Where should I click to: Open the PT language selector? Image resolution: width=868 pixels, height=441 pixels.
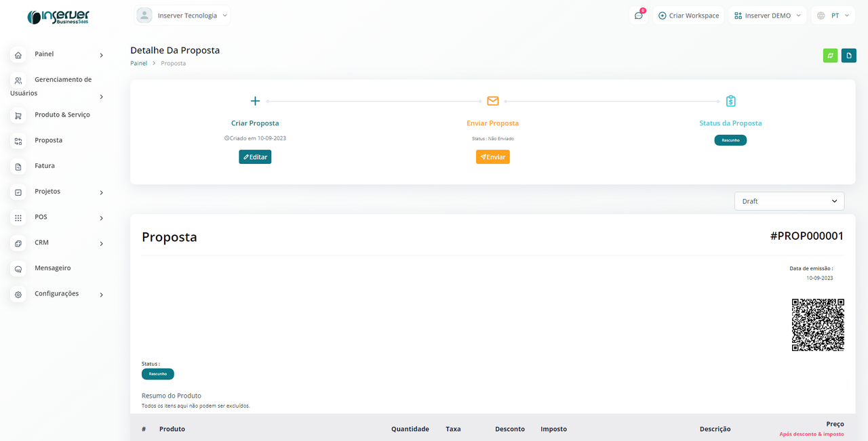click(833, 16)
